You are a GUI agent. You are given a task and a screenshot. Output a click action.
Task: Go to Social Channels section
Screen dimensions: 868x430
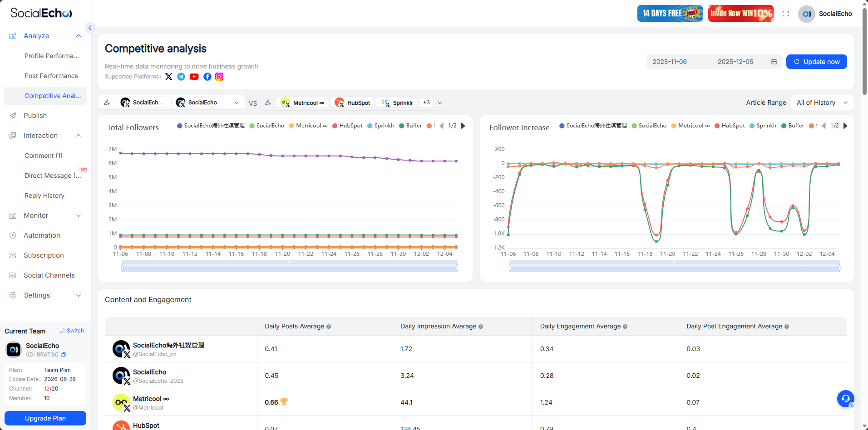[x=49, y=275]
